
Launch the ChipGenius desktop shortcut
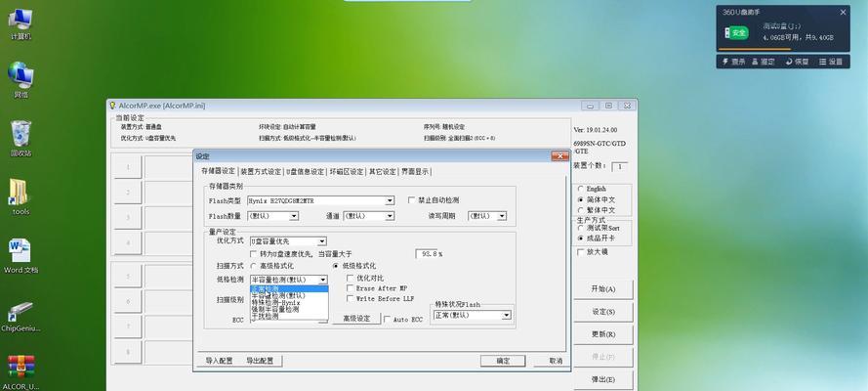(x=21, y=316)
